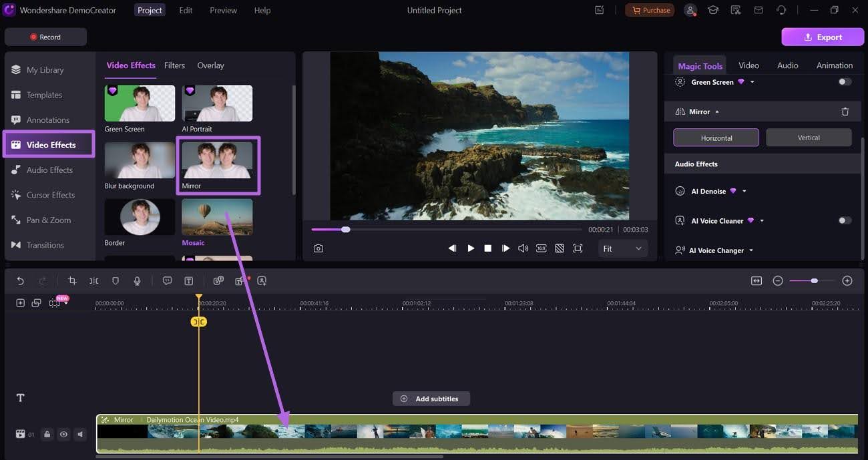868x460 pixels.
Task: Select Vertical mirror option
Action: 809,138
